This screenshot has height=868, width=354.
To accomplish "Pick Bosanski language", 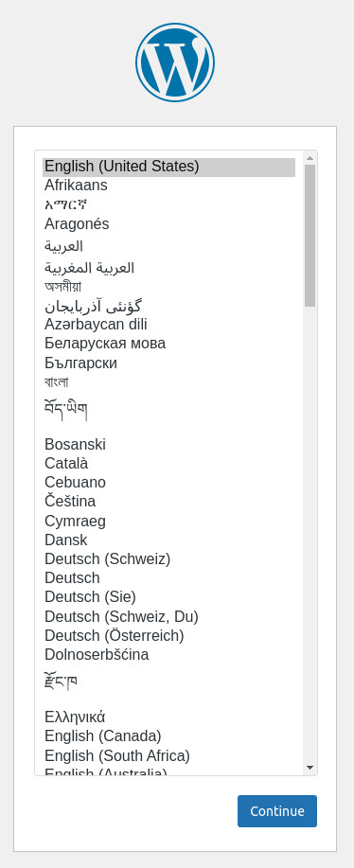I will (168, 445).
